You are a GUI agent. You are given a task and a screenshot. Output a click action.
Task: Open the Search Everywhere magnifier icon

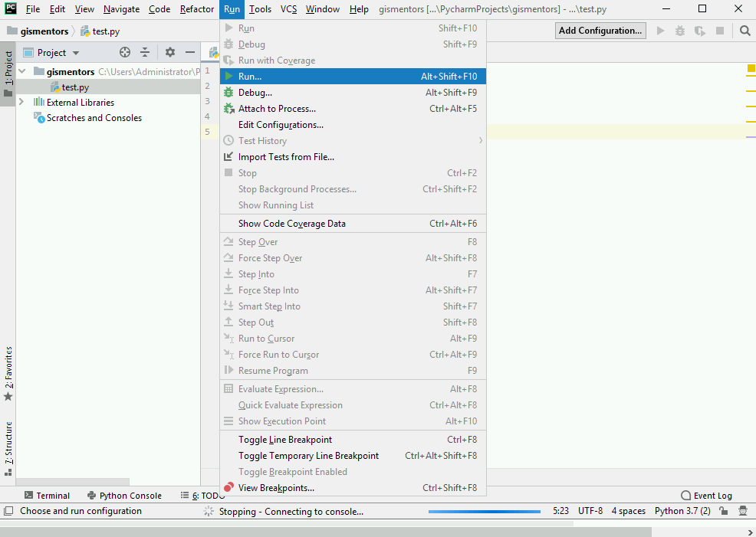(744, 31)
